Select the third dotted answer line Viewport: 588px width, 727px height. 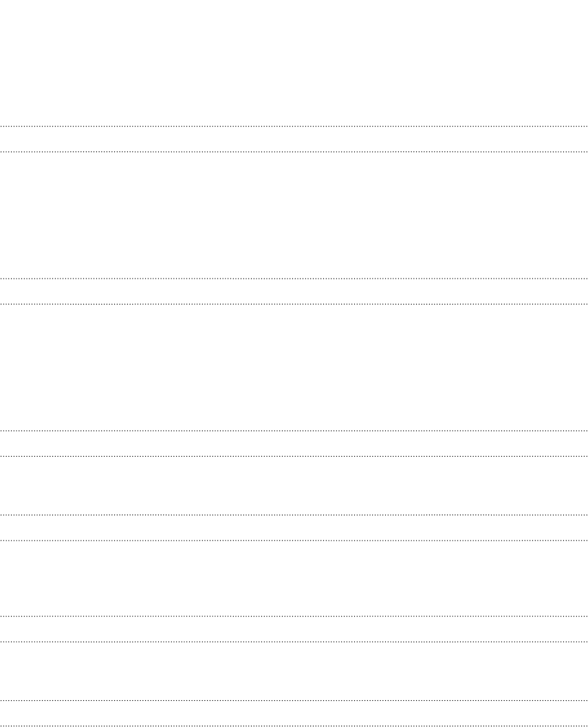click(x=294, y=279)
